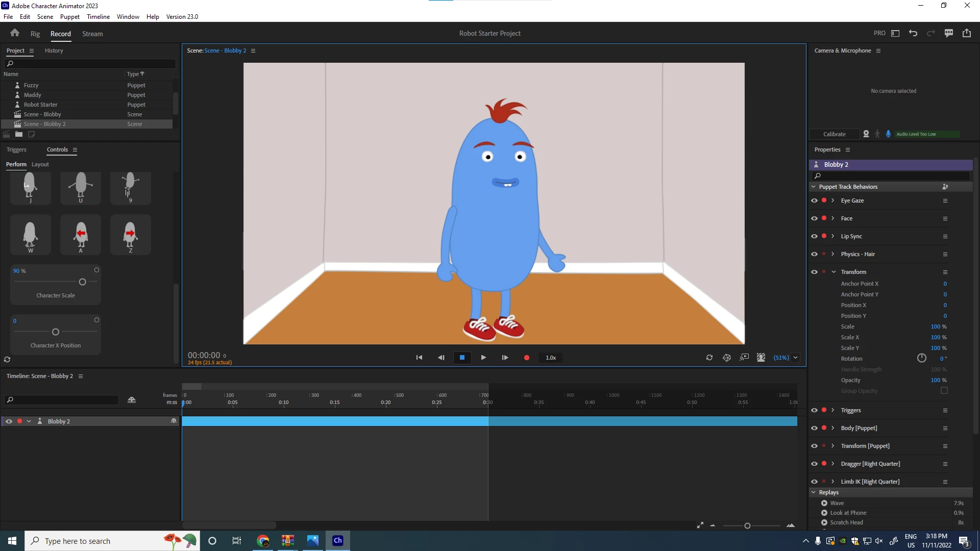The width and height of the screenshot is (980, 551).
Task: Click the share/export icon at the top right
Action: coord(967,33)
